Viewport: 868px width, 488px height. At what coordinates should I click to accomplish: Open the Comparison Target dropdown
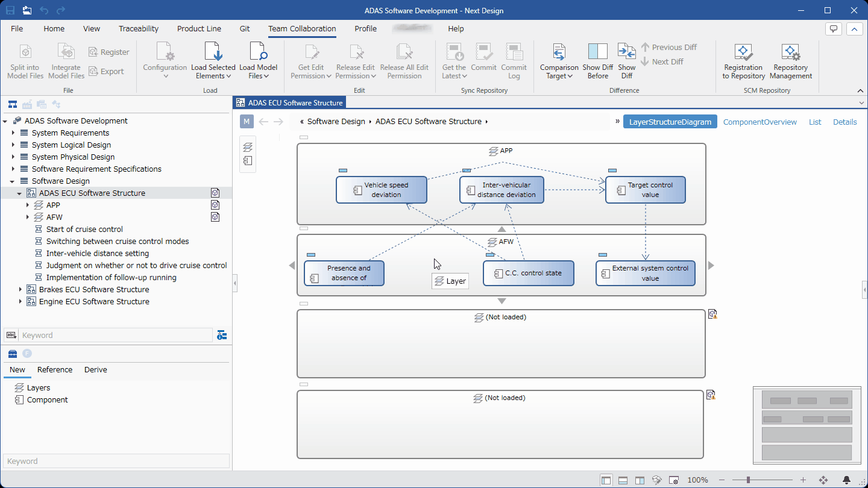point(559,61)
